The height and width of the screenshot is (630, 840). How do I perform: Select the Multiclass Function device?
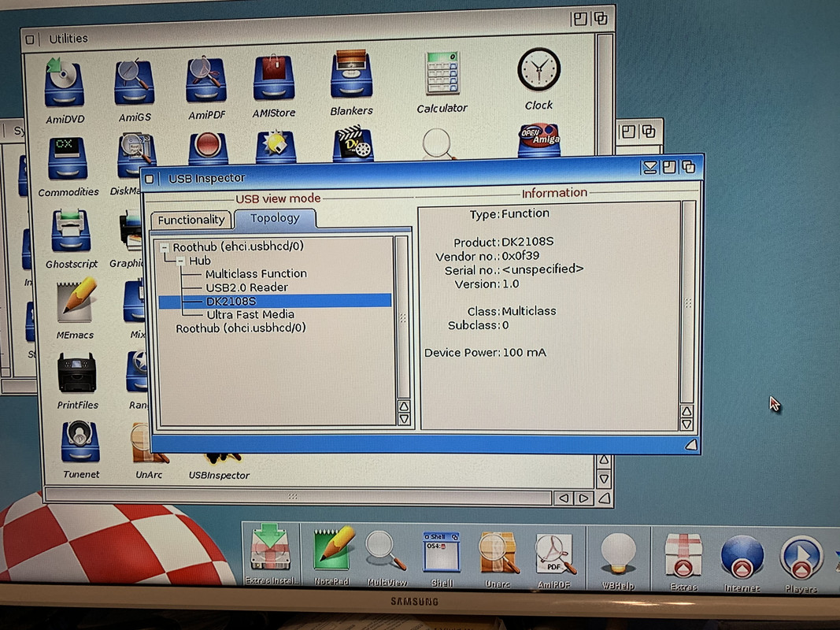point(256,273)
